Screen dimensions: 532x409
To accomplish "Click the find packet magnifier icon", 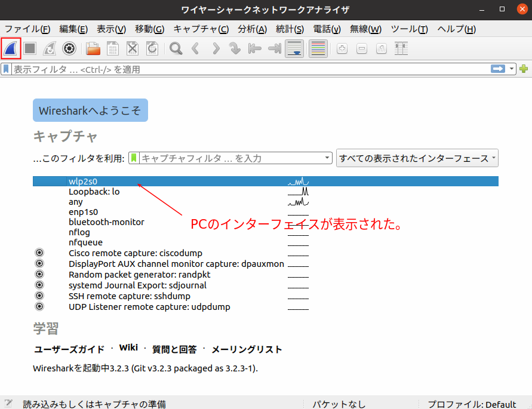I will coord(176,48).
